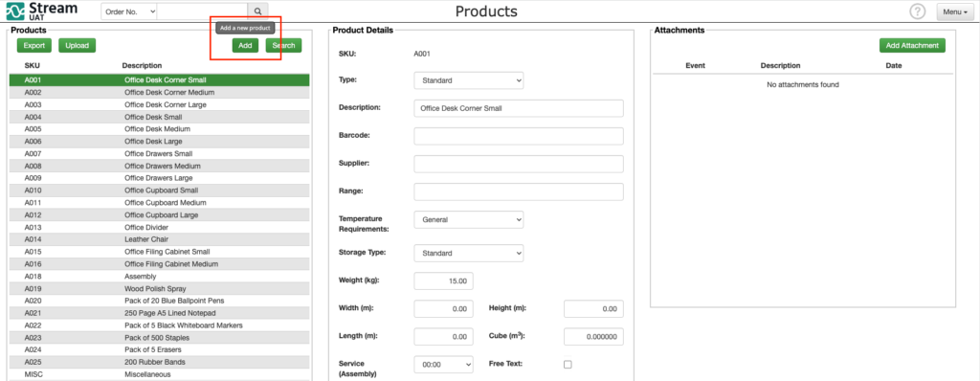Select row A023 Pack of 500 Staples

(x=160, y=338)
